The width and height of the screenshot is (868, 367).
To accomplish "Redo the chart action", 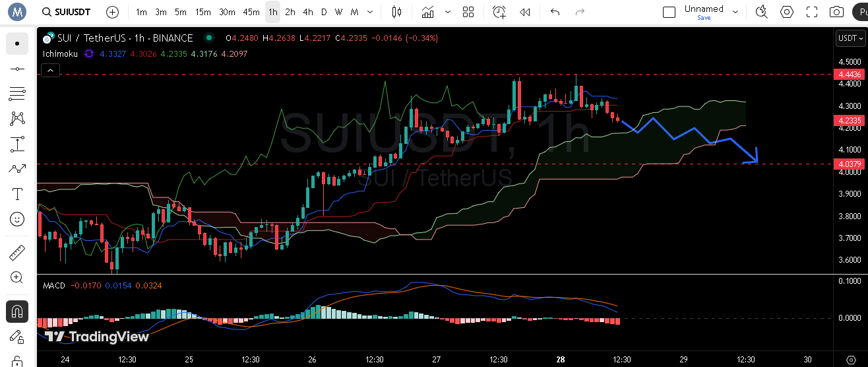I will [x=580, y=12].
